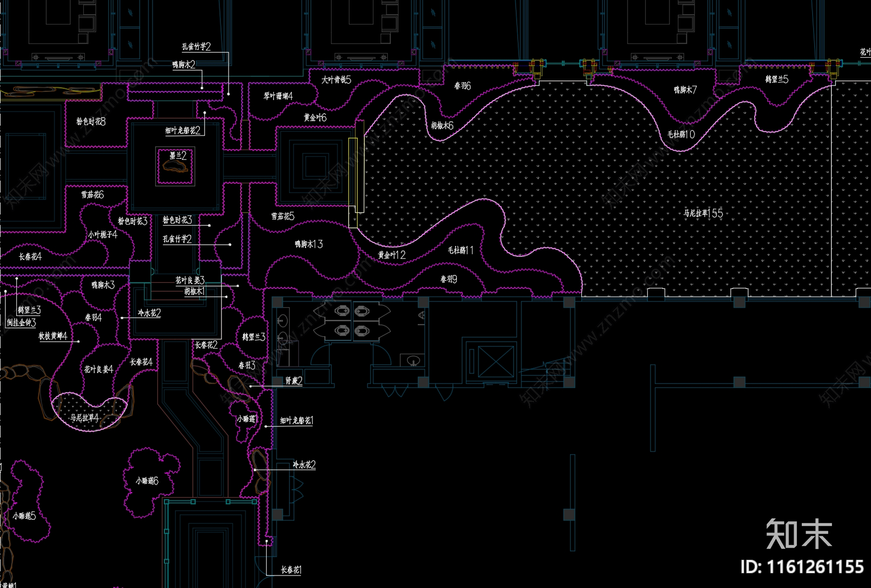Click the 长春花1 annotation
The image size is (871, 588).
click(x=291, y=570)
